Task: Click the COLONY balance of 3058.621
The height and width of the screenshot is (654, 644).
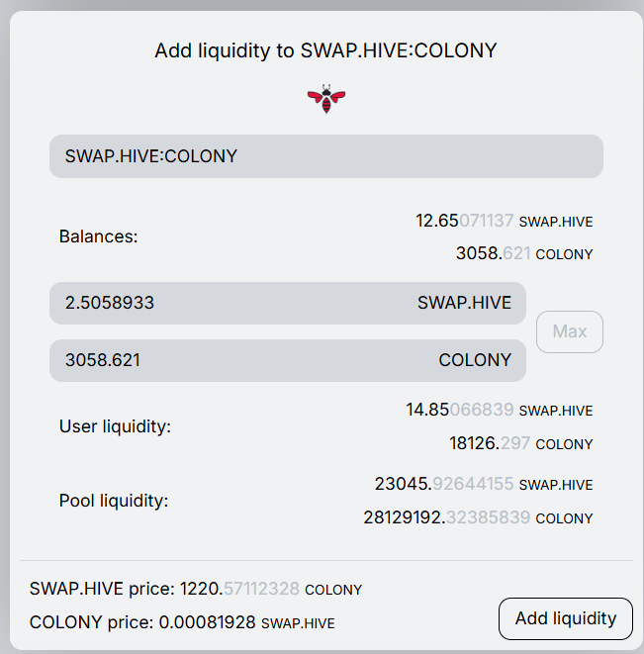Action: coord(523,253)
